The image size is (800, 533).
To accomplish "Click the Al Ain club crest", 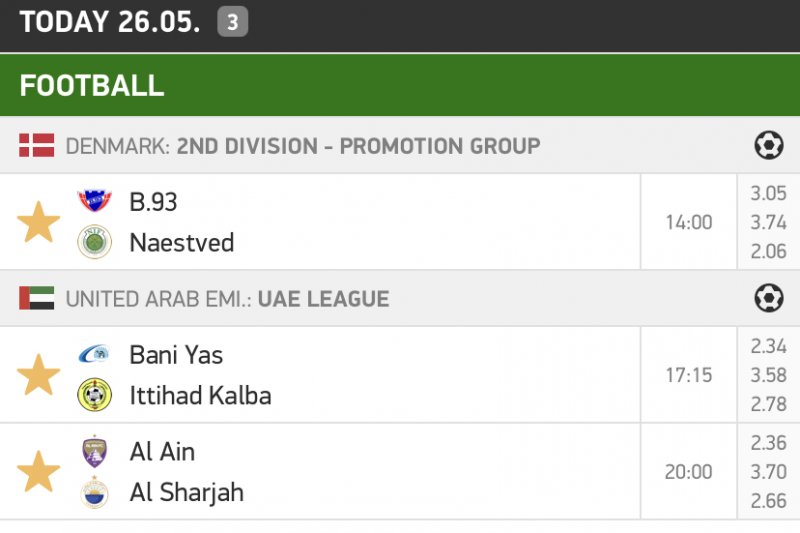I will point(94,451).
